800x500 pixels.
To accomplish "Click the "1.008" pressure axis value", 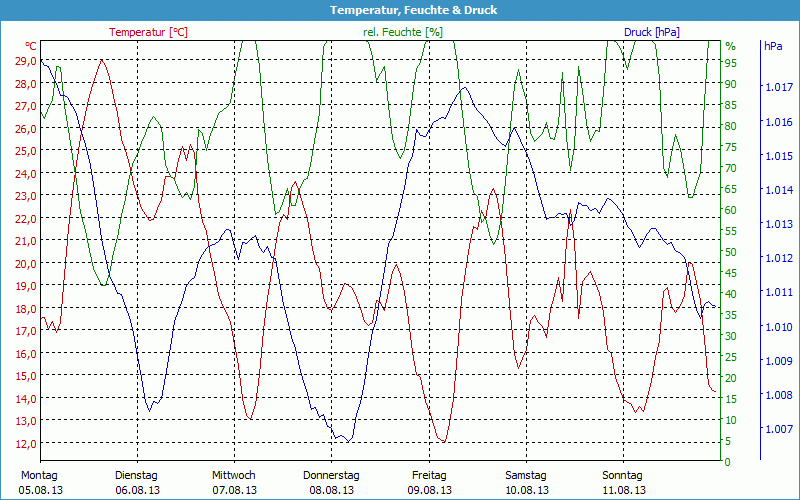I will pyautogui.click(x=779, y=395).
